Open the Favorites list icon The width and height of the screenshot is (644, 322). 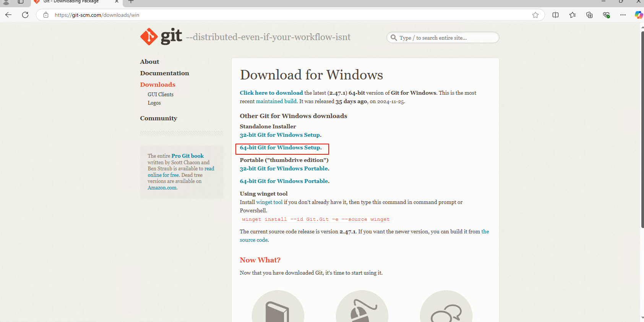pos(573,15)
